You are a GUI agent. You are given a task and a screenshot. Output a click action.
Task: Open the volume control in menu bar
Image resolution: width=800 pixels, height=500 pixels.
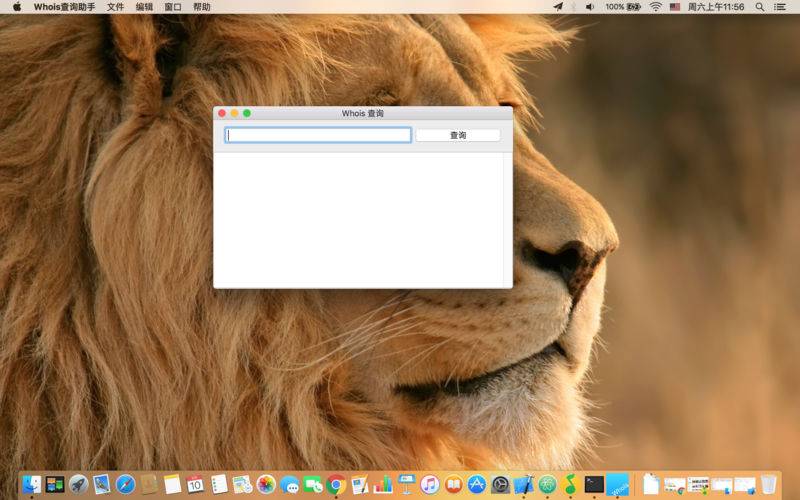[590, 7]
